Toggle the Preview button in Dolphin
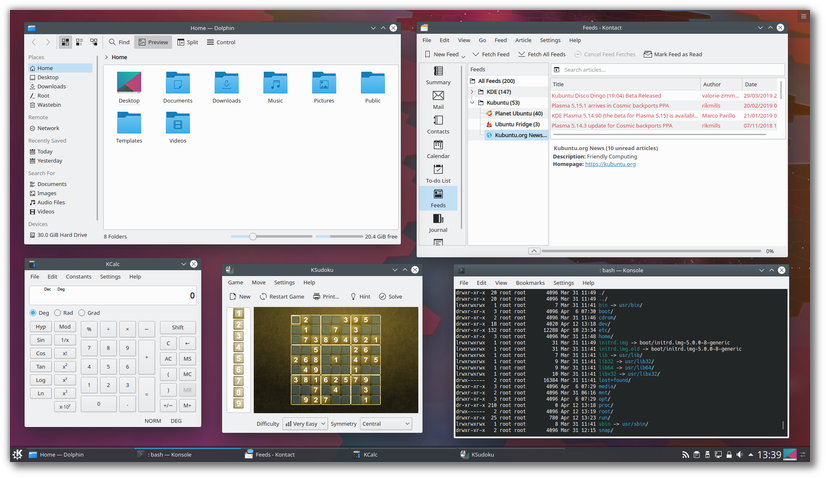Image resolution: width=826 pixels, height=478 pixels. [153, 42]
